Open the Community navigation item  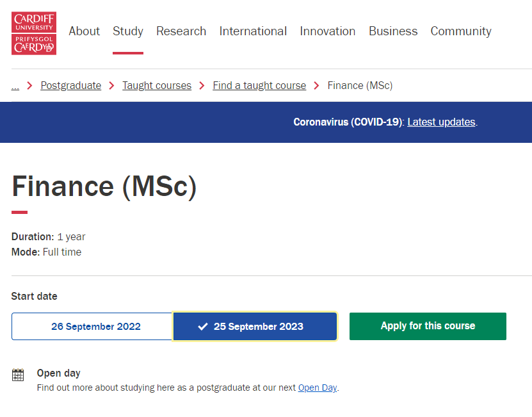[461, 31]
